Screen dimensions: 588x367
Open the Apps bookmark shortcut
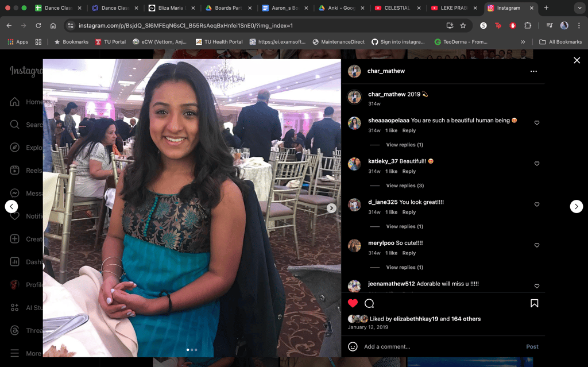click(18, 42)
